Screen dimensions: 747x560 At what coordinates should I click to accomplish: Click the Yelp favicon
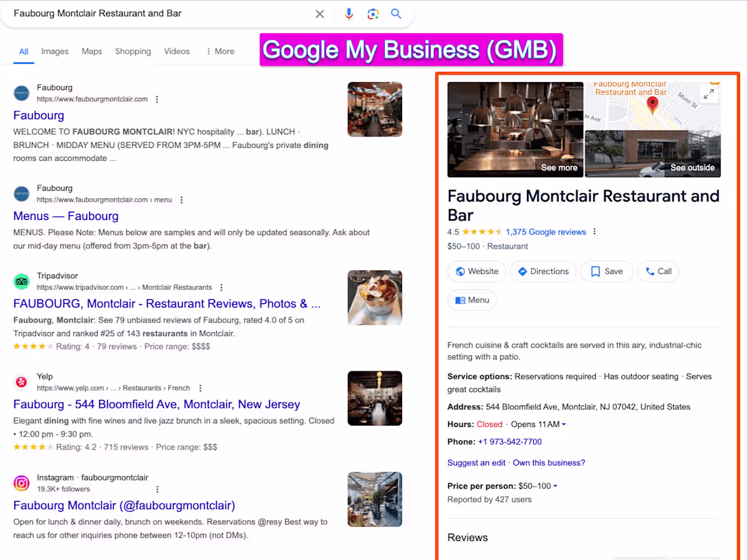(x=21, y=381)
